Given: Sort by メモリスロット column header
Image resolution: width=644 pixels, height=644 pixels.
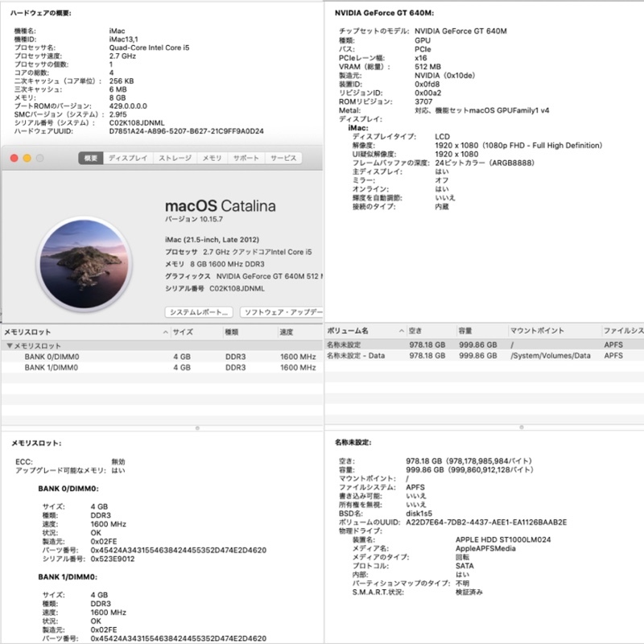Looking at the screenshot, I should [x=85, y=332].
